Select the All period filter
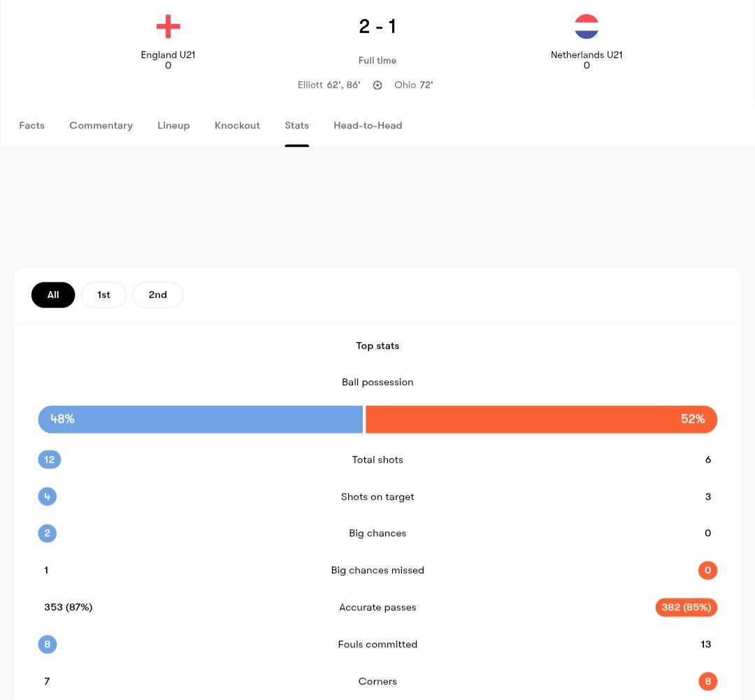755x700 pixels. (53, 295)
